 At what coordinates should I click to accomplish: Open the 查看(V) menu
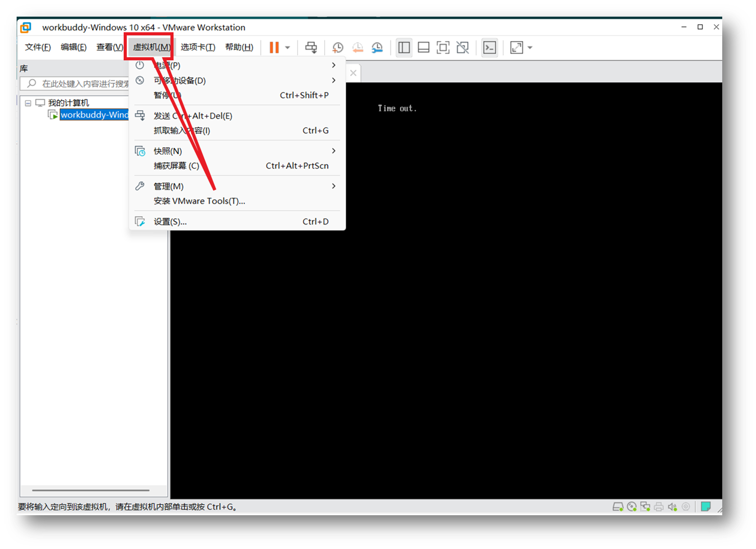tap(110, 47)
